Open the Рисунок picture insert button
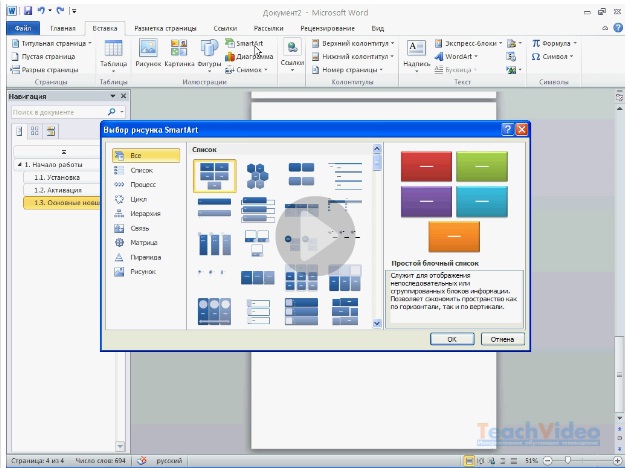Viewport: 626px width, 468px height. [x=148, y=53]
